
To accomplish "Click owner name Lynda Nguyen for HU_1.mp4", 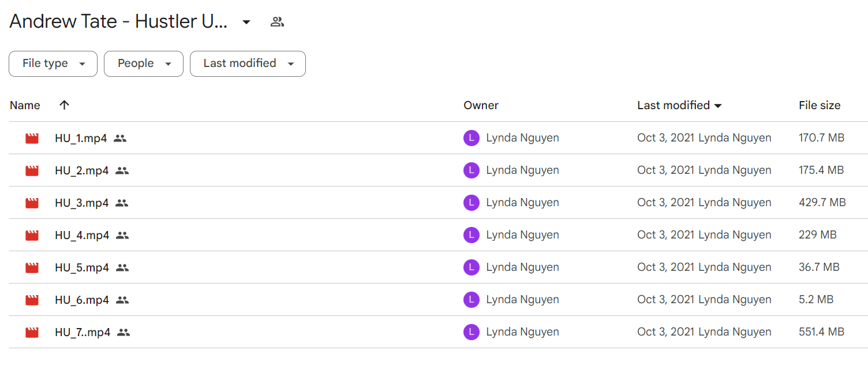I will [x=522, y=138].
